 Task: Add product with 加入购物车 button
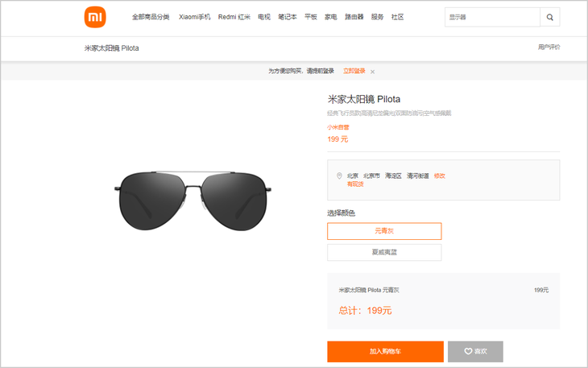click(x=385, y=351)
